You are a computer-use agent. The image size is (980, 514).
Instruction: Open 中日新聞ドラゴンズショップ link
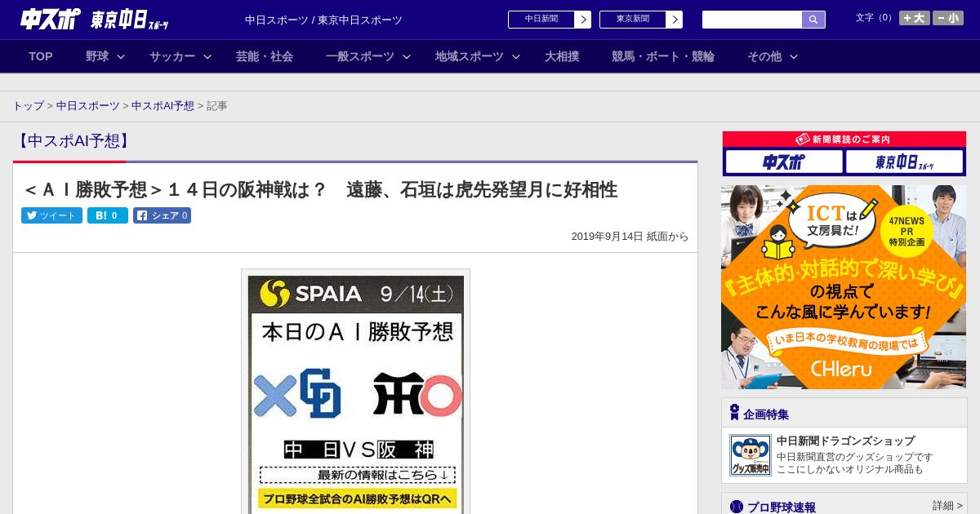coord(845,441)
